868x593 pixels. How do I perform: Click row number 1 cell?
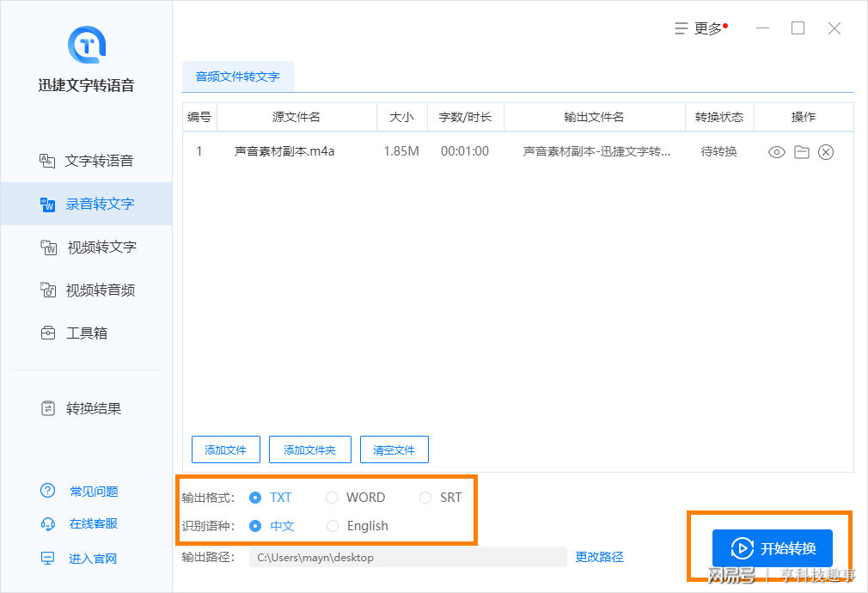(199, 151)
